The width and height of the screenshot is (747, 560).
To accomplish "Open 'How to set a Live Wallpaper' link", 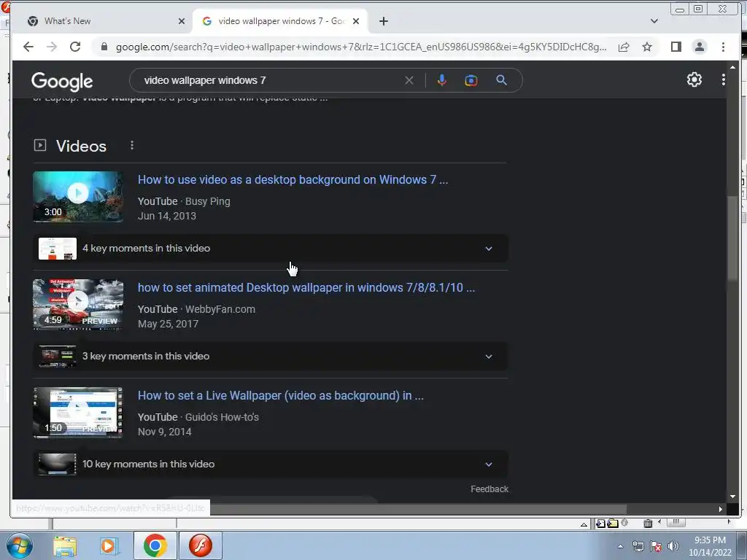I will coord(281,396).
